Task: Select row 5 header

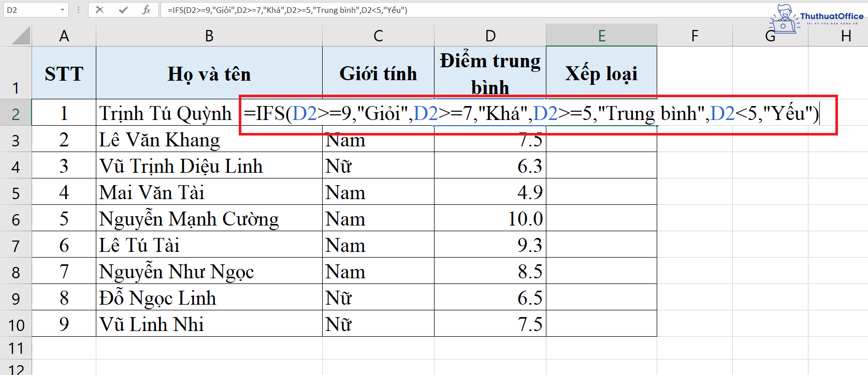Action: pyautogui.click(x=16, y=192)
